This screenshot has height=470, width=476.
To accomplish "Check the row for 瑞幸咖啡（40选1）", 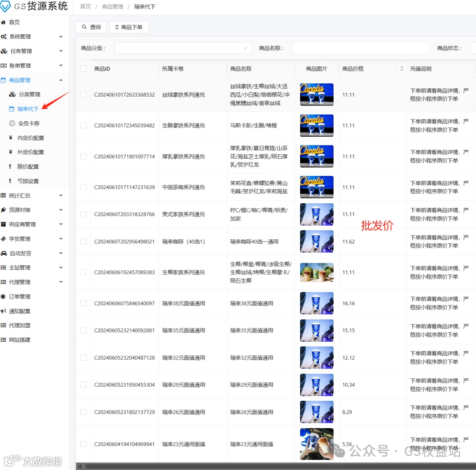I will [83, 242].
